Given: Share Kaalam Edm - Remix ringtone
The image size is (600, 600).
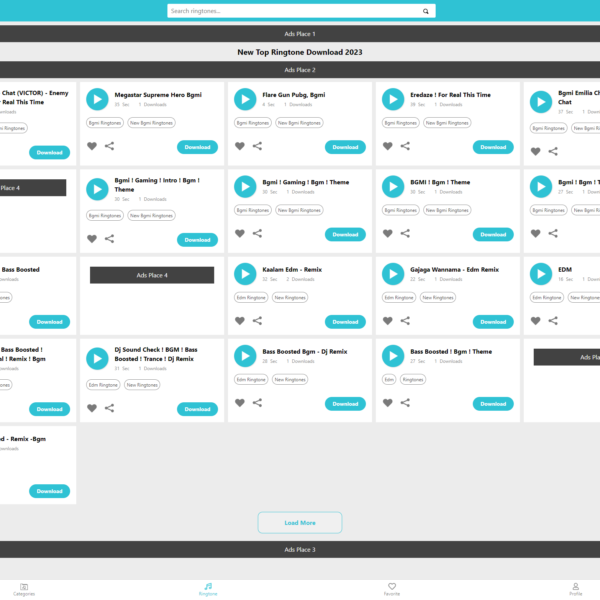Looking at the screenshot, I should point(257,321).
